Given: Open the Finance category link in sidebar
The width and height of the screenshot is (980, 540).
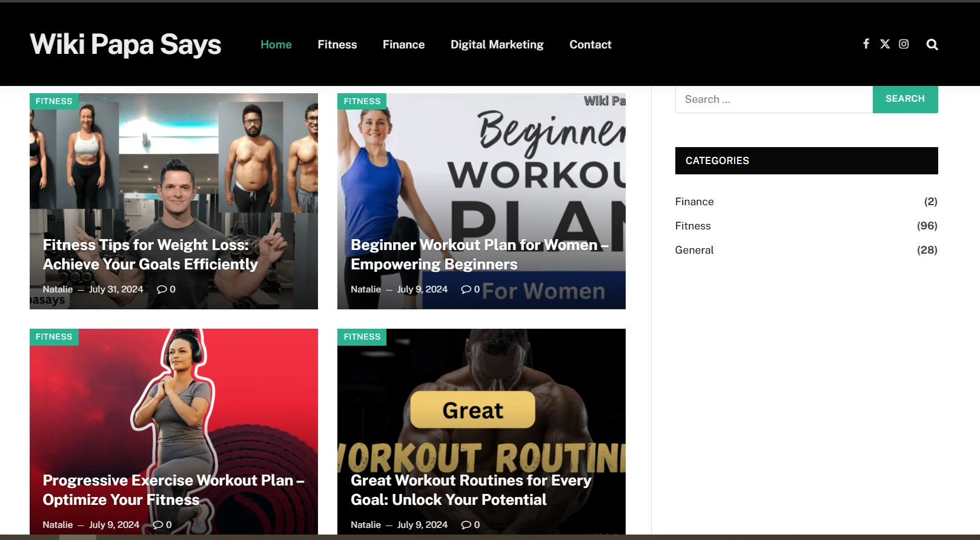Looking at the screenshot, I should tap(694, 202).
